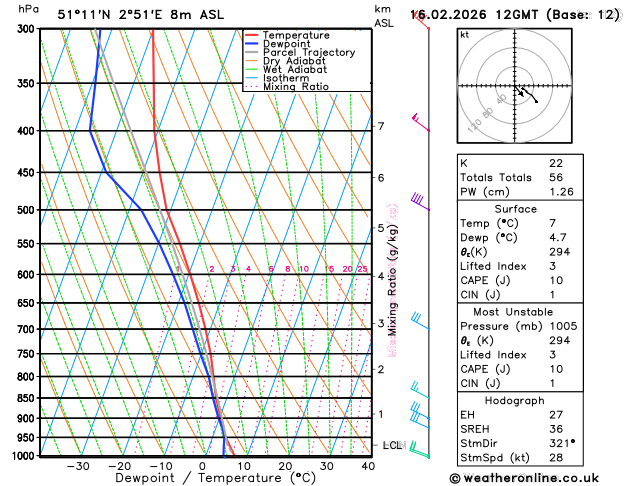Click the hodograph kt label
Image resolution: width=629 pixels, height=486 pixels.
point(464,35)
